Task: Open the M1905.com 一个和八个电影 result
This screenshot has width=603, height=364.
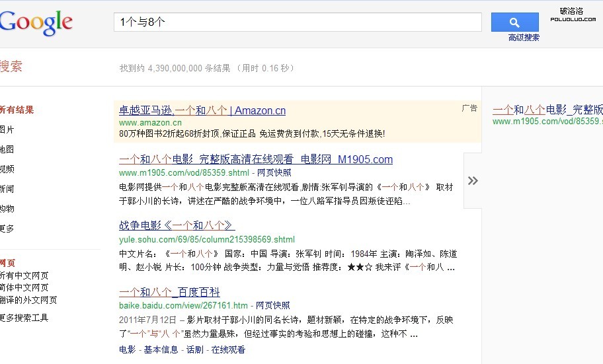Action: [256, 159]
